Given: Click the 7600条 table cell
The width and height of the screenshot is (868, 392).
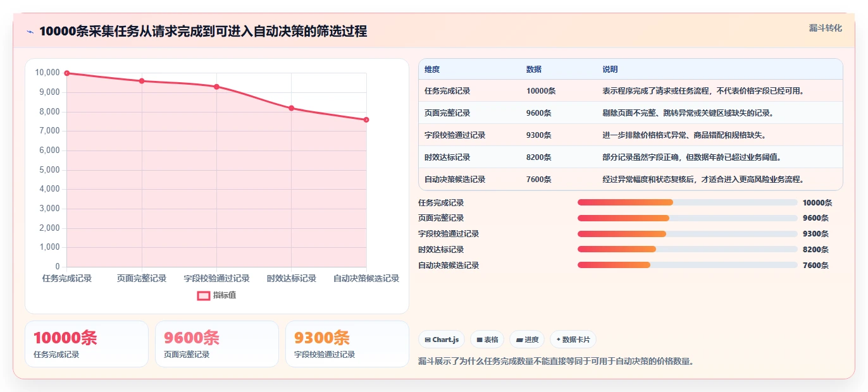Looking at the screenshot, I should pyautogui.click(x=539, y=180).
